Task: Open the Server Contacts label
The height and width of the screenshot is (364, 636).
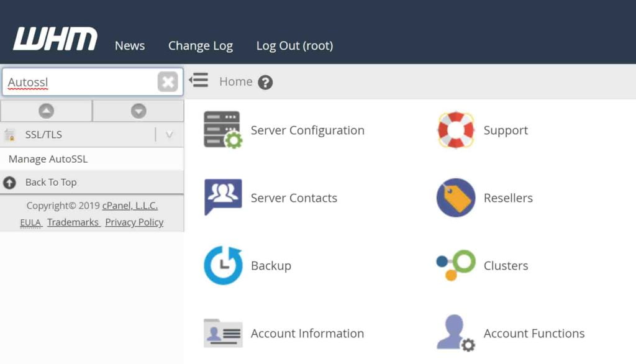Action: tap(294, 198)
